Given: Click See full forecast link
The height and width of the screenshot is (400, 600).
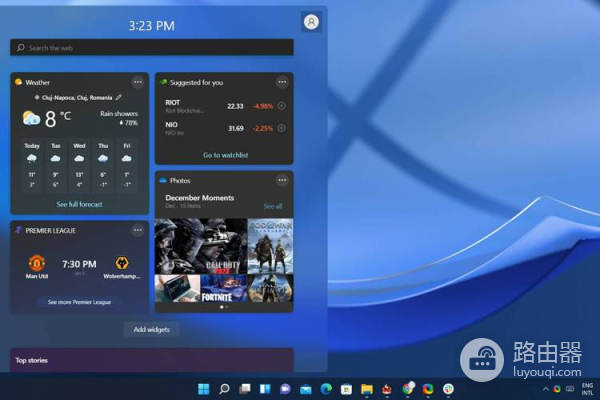Looking at the screenshot, I should (79, 204).
